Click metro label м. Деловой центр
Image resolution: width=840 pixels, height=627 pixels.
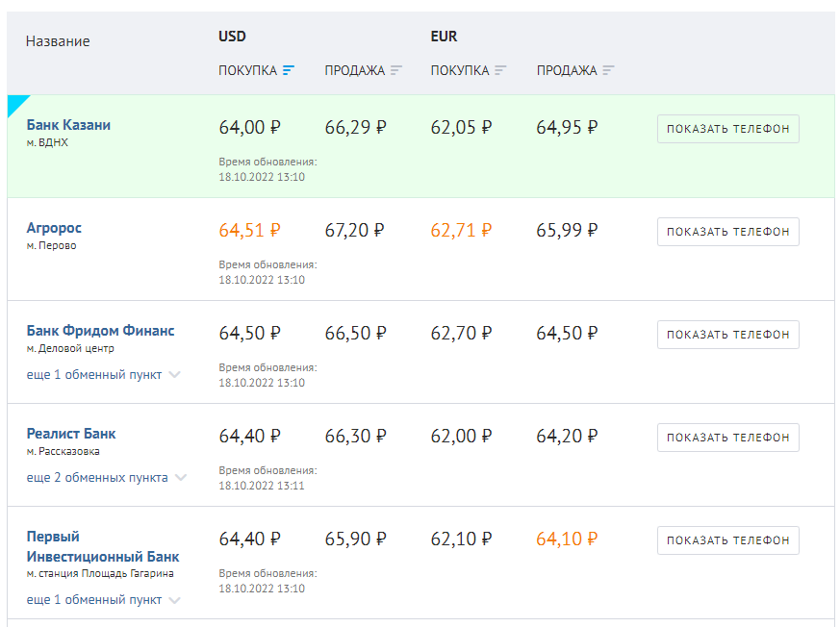(x=70, y=348)
